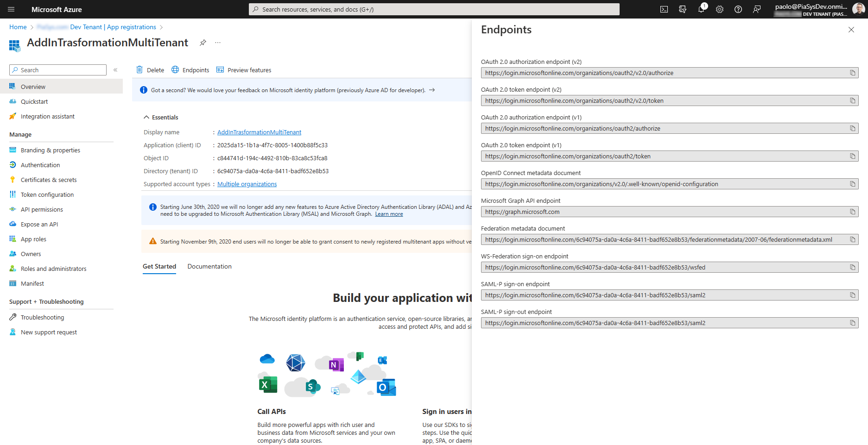
Task: Open directory and subscription filter icon
Action: (x=683, y=9)
